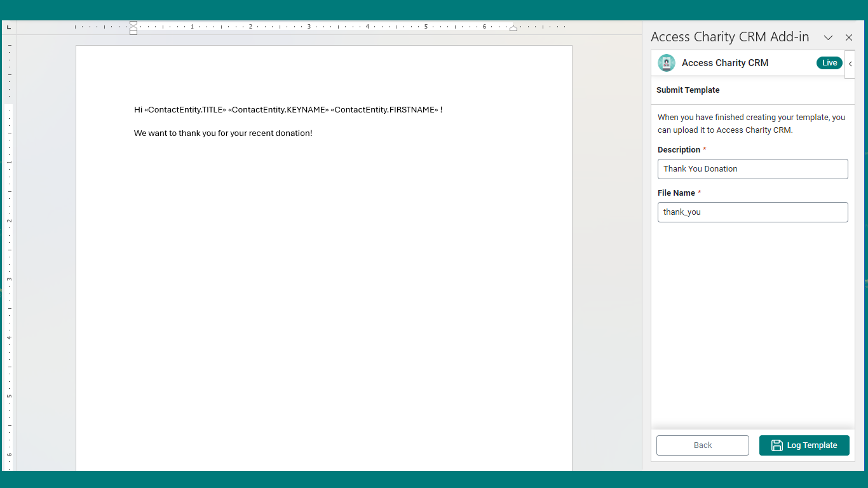Open the add-in pane options chevron

click(x=828, y=37)
